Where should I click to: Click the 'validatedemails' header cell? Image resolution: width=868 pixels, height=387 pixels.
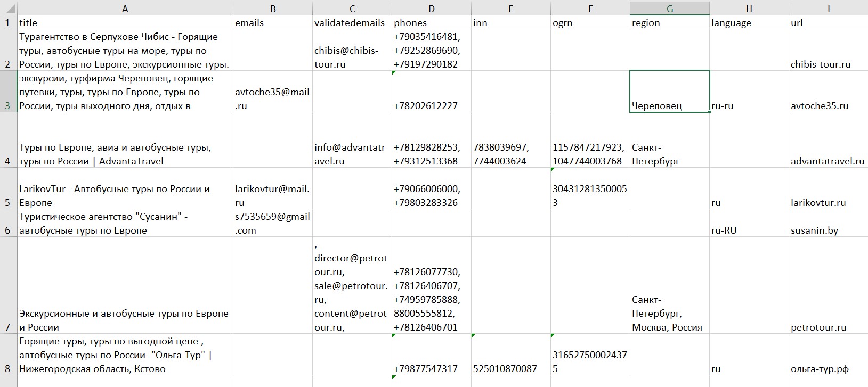[x=352, y=22]
